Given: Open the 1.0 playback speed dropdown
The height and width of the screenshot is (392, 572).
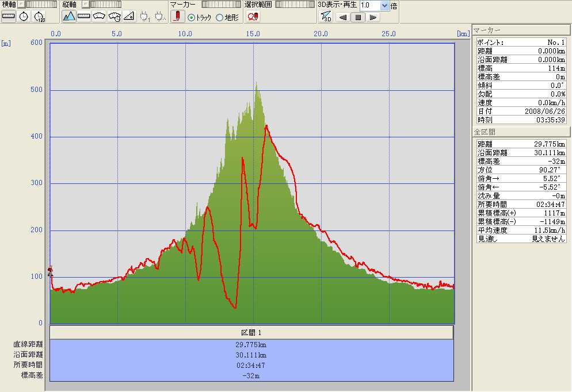Looking at the screenshot, I should pyautogui.click(x=384, y=6).
